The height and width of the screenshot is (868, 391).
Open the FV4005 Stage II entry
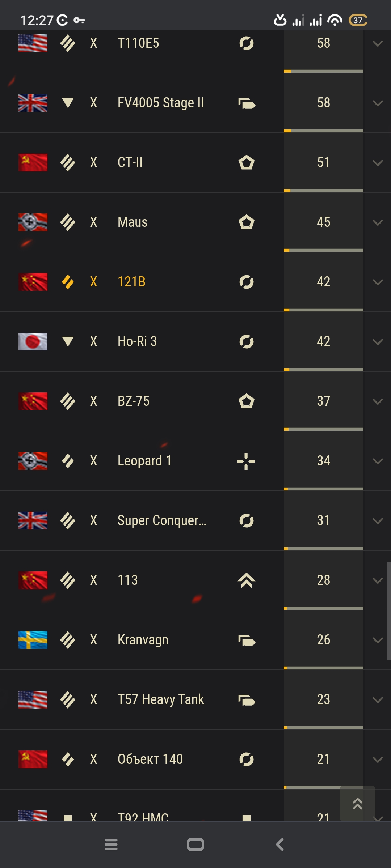[x=161, y=103]
